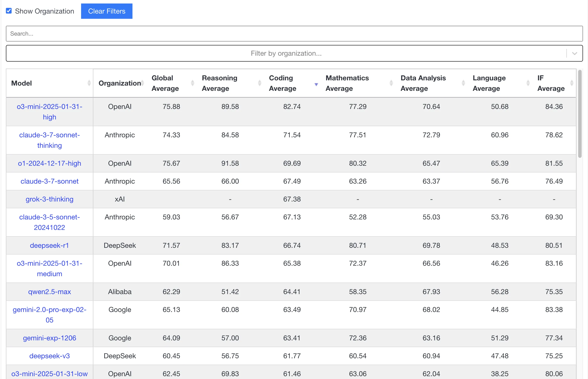Open grok-3-thinking model link

[x=50, y=199]
